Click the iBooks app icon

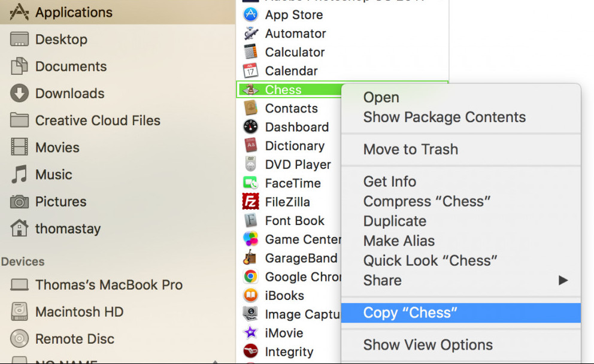[250, 295]
